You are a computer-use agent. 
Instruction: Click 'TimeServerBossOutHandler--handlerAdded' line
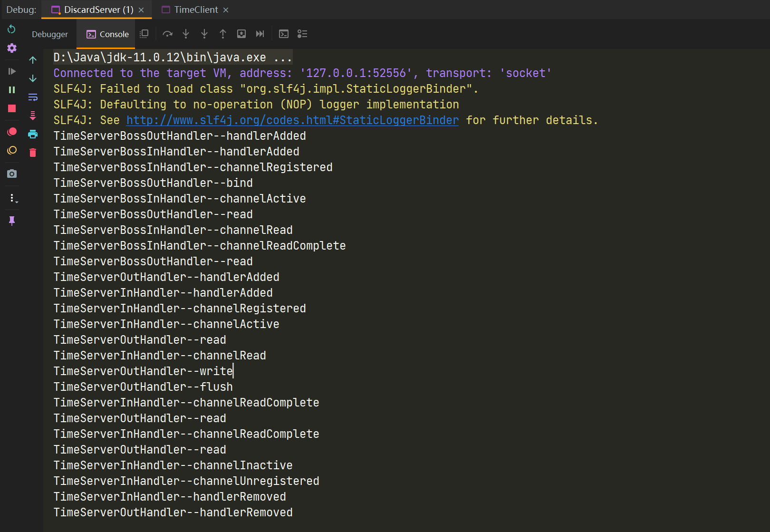pos(180,136)
